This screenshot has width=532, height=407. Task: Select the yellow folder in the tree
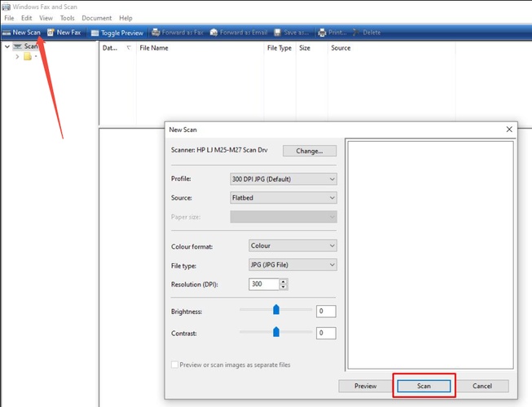[x=28, y=57]
